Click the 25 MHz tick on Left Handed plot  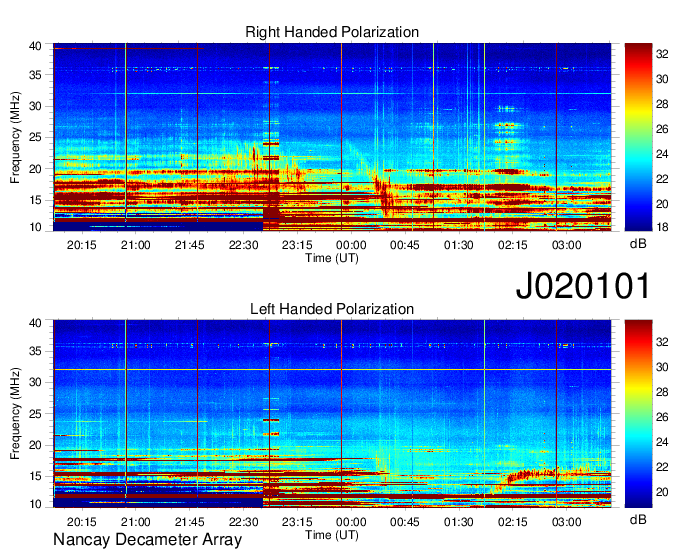(x=35, y=414)
